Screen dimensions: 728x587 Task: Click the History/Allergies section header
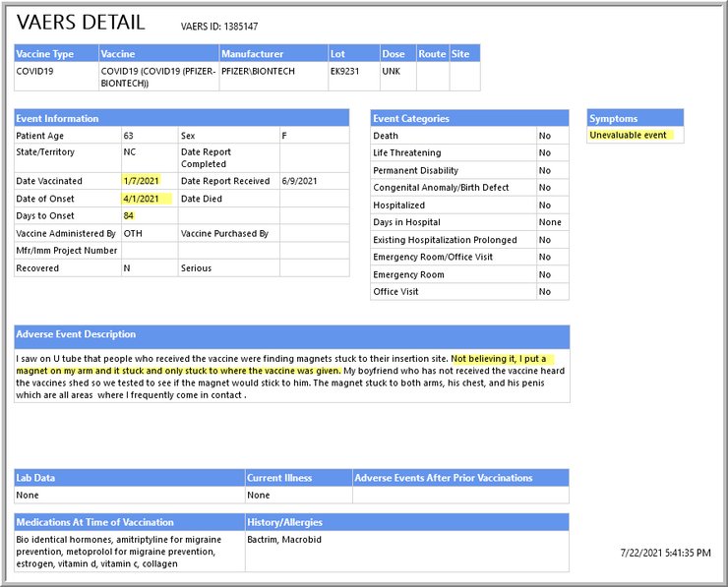(407, 522)
